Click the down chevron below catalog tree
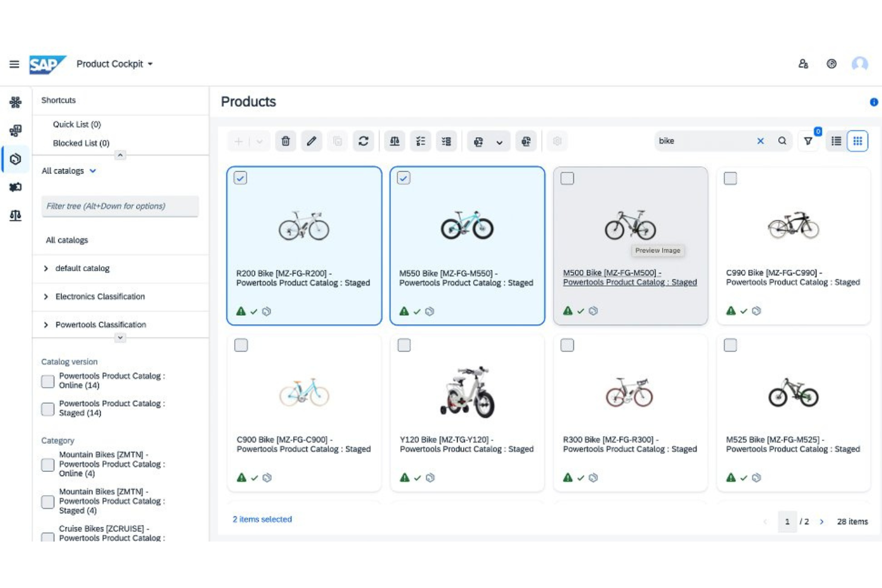 coord(120,338)
